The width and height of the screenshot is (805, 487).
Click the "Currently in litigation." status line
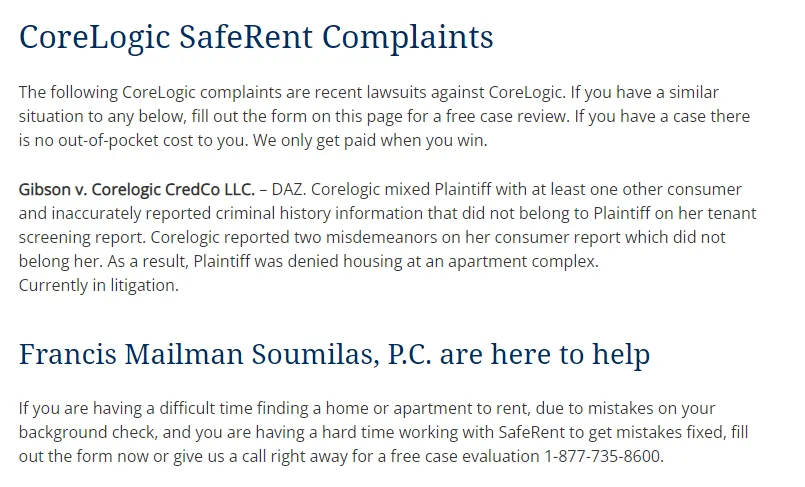pos(98,285)
